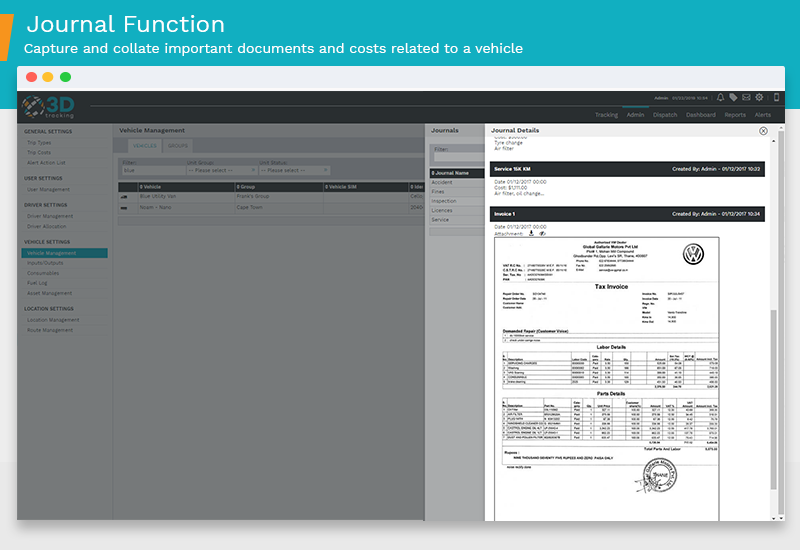Open the notifications bell icon
This screenshot has width=800, height=550.
[x=720, y=98]
